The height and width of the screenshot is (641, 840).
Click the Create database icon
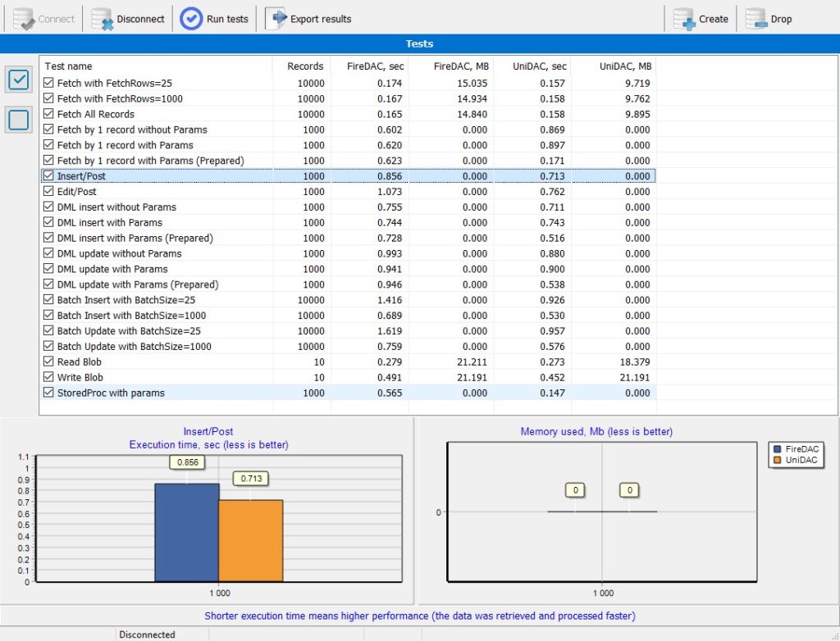pyautogui.click(x=684, y=20)
